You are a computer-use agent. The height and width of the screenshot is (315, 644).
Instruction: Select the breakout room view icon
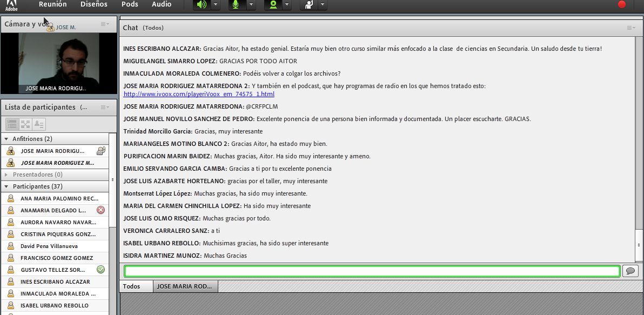(x=25, y=124)
